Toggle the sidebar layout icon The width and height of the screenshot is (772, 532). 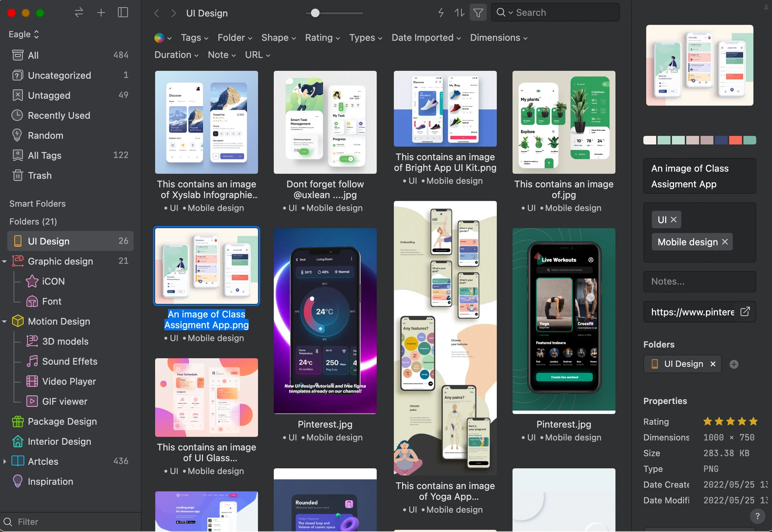pyautogui.click(x=123, y=12)
